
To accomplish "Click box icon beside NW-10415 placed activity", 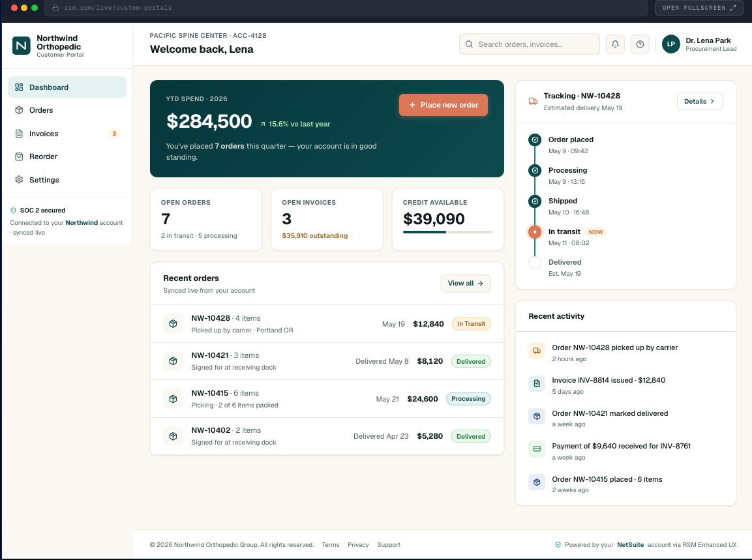I will [x=537, y=482].
